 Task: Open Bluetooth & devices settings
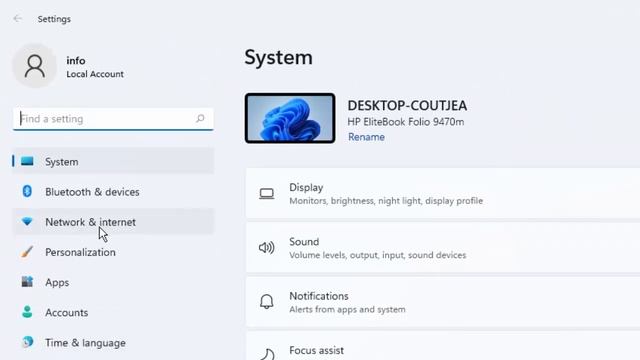click(x=113, y=191)
